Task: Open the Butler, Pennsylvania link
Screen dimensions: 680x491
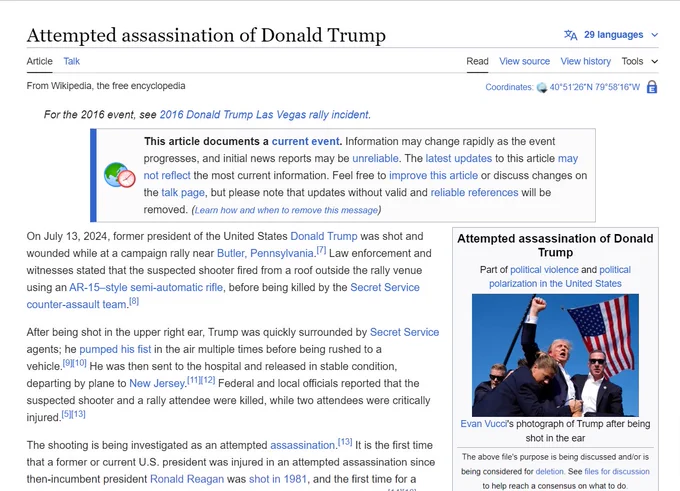Action: (265, 253)
